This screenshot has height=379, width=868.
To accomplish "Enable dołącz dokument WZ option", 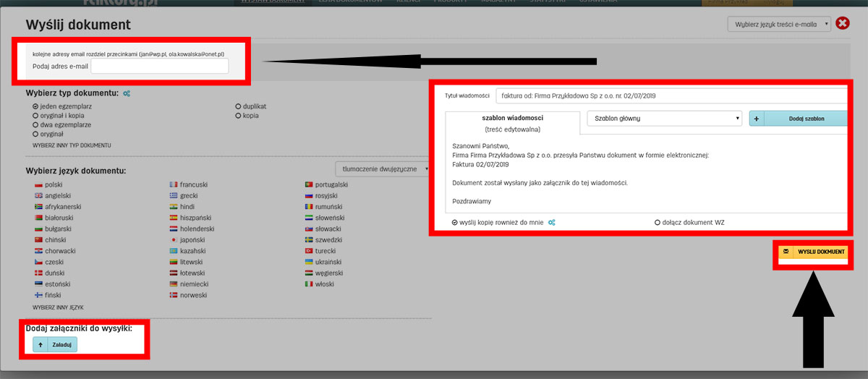I will click(657, 222).
